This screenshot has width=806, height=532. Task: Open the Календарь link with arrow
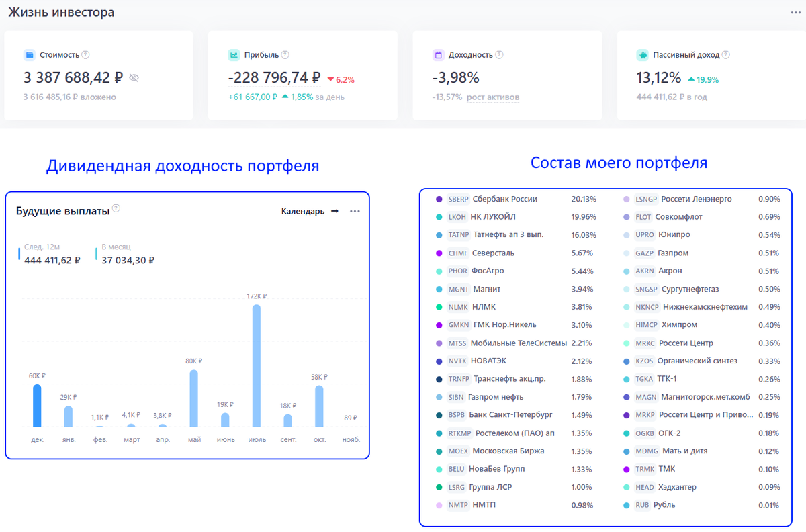[x=309, y=211]
